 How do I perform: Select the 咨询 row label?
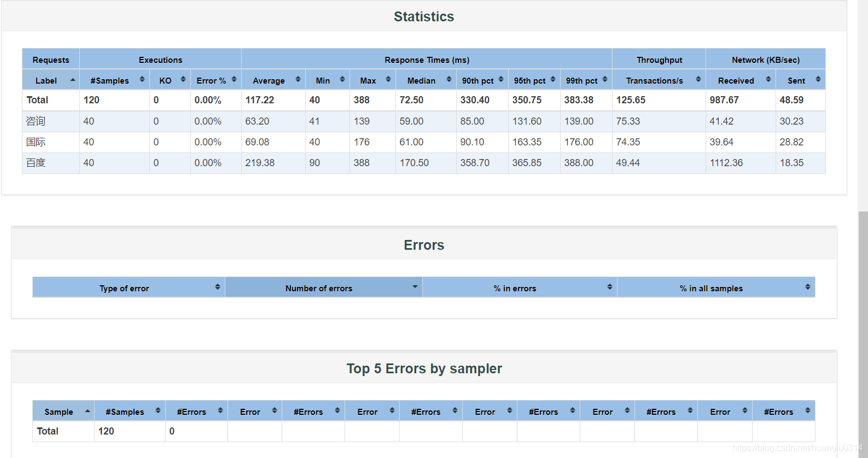pos(36,121)
